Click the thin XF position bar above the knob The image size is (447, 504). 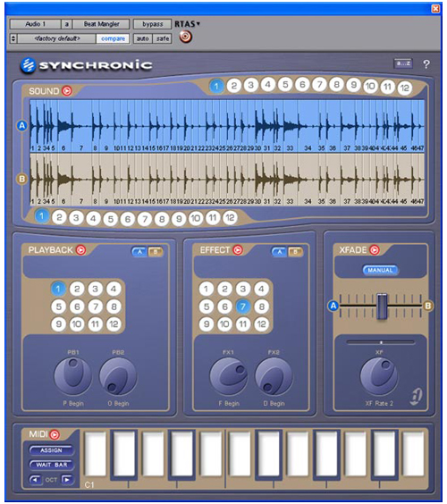pos(381,342)
